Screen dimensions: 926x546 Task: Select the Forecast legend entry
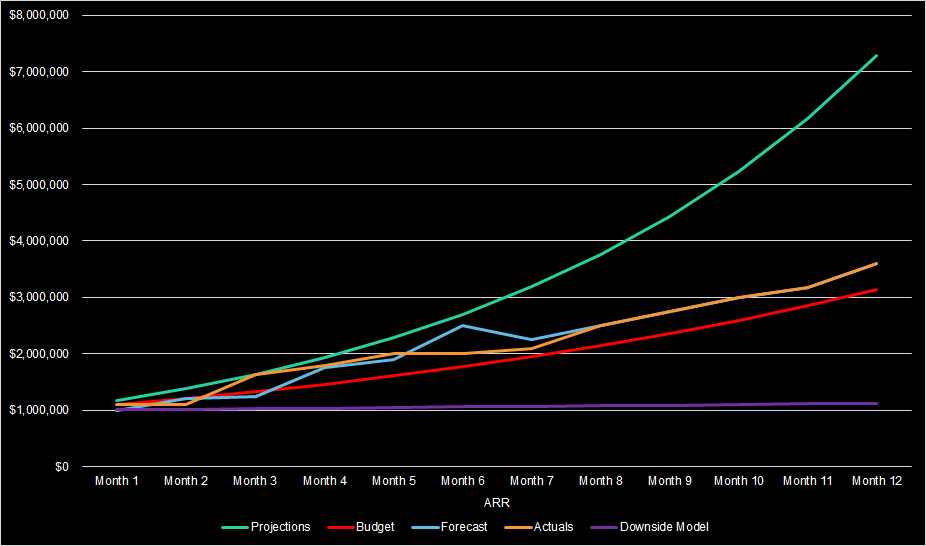point(450,527)
